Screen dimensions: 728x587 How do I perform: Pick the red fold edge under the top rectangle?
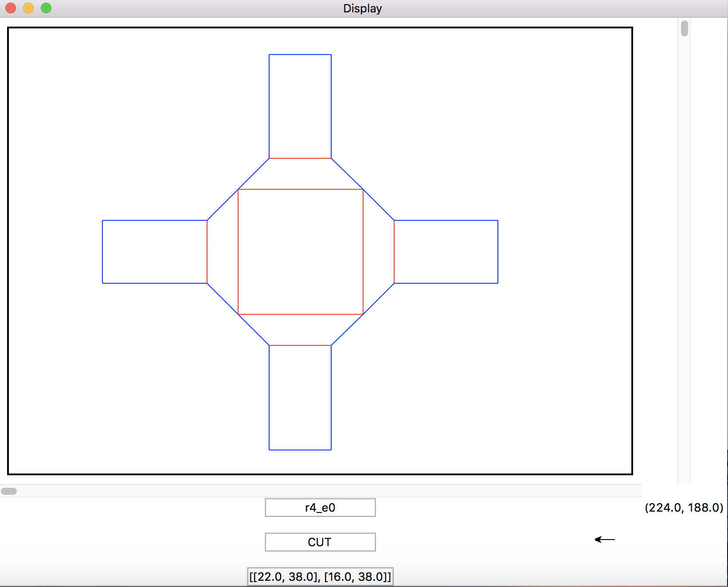point(300,158)
